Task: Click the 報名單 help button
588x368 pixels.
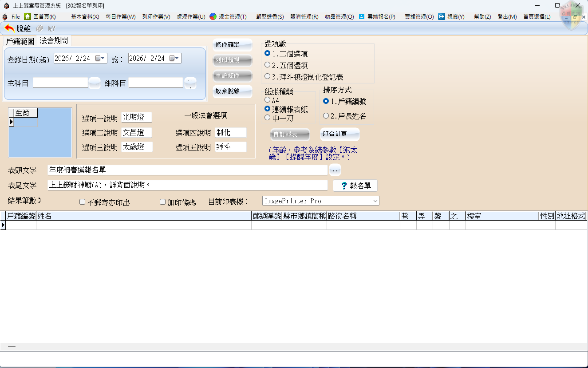Action: [x=355, y=186]
